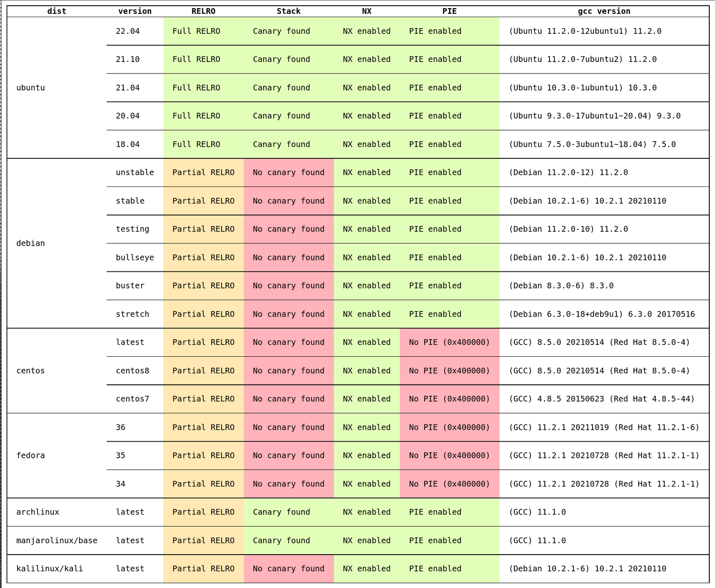The image size is (715, 588).
Task: Select "No canary found" in kalilinux/kali row
Action: 289,568
